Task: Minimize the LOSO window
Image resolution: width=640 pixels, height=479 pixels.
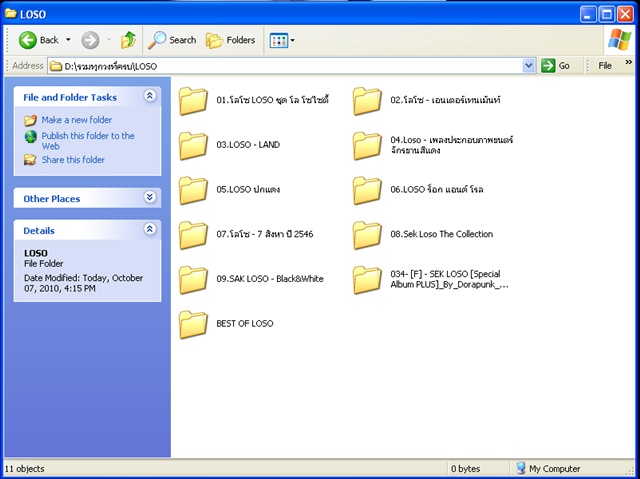Action: (588, 14)
